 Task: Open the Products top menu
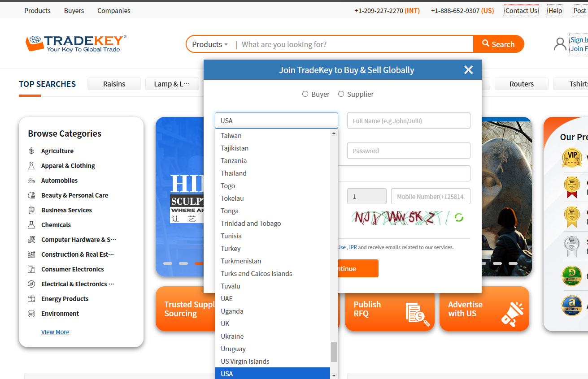37,10
